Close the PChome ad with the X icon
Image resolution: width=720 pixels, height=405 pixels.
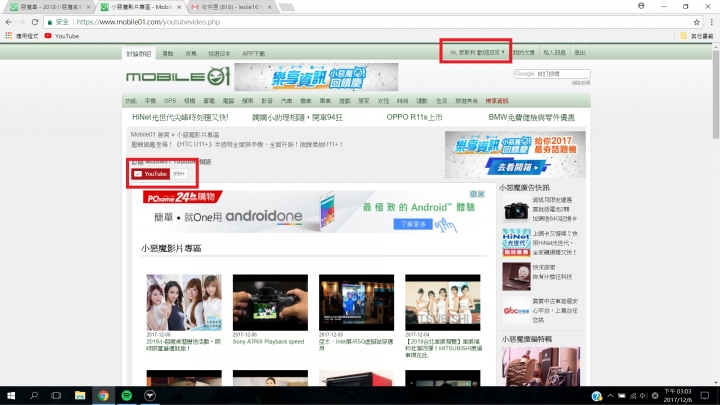coord(481,194)
